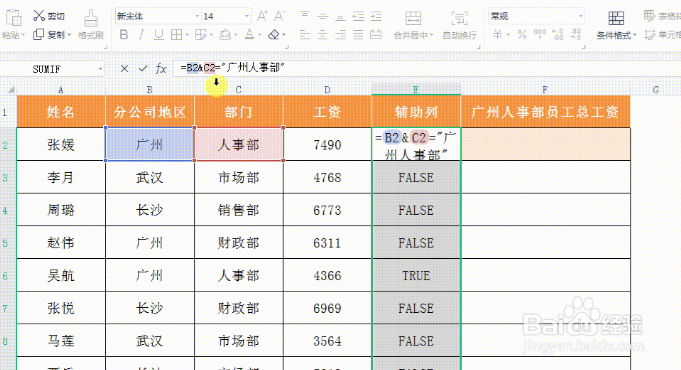Open the Copy (复制) dropdown arrow

69,35
